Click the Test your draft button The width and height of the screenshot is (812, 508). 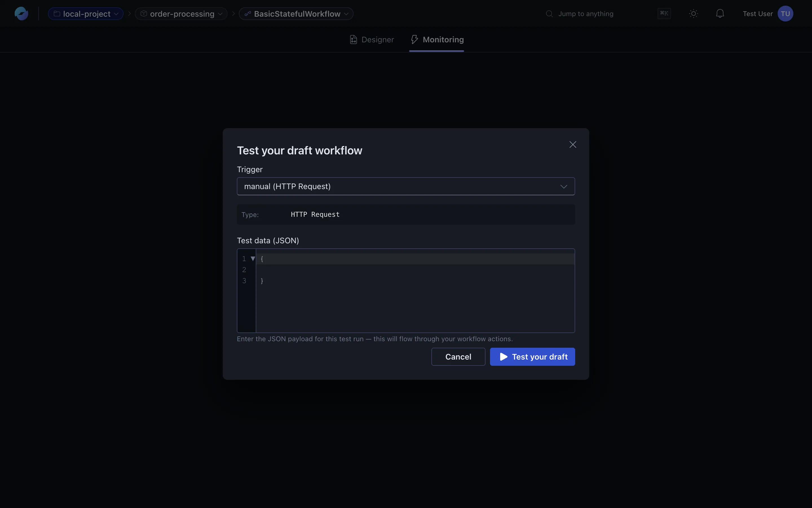(533, 357)
